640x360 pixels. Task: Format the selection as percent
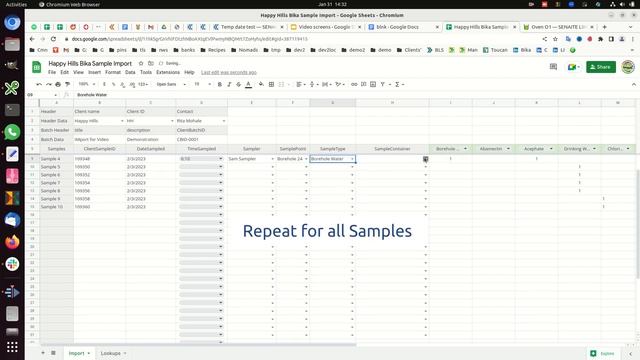tap(113, 84)
